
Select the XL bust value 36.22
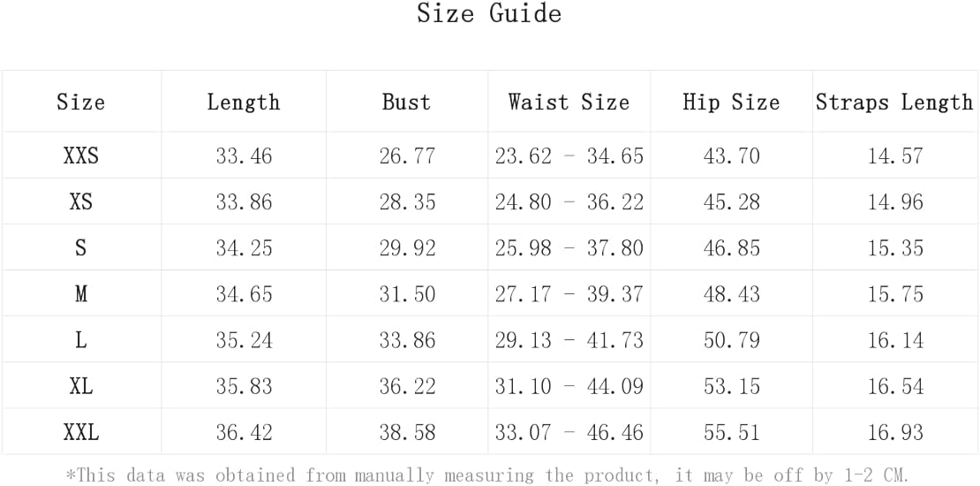[x=407, y=386]
